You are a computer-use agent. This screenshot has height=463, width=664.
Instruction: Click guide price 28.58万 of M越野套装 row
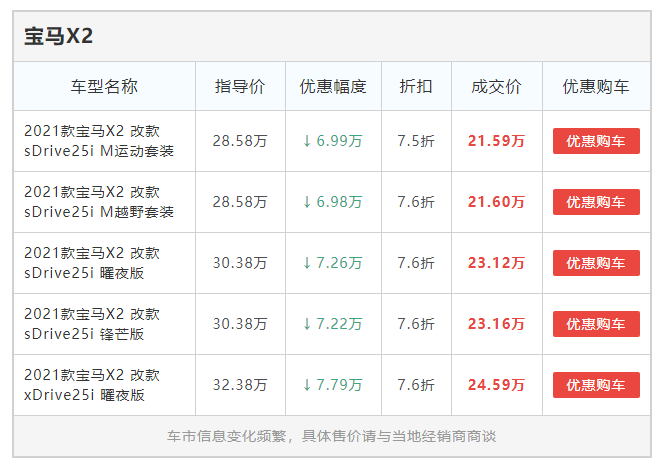click(240, 202)
